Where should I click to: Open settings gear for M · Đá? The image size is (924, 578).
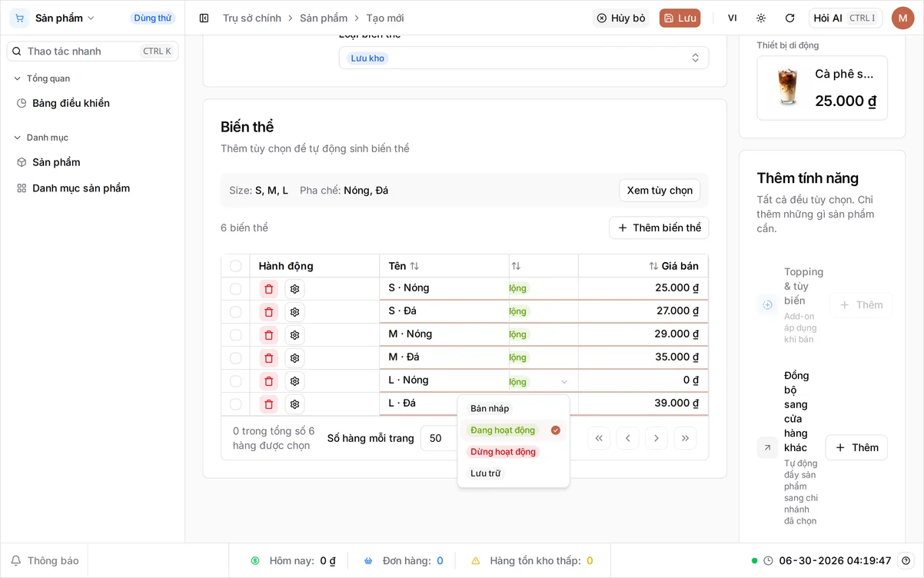[294, 358]
